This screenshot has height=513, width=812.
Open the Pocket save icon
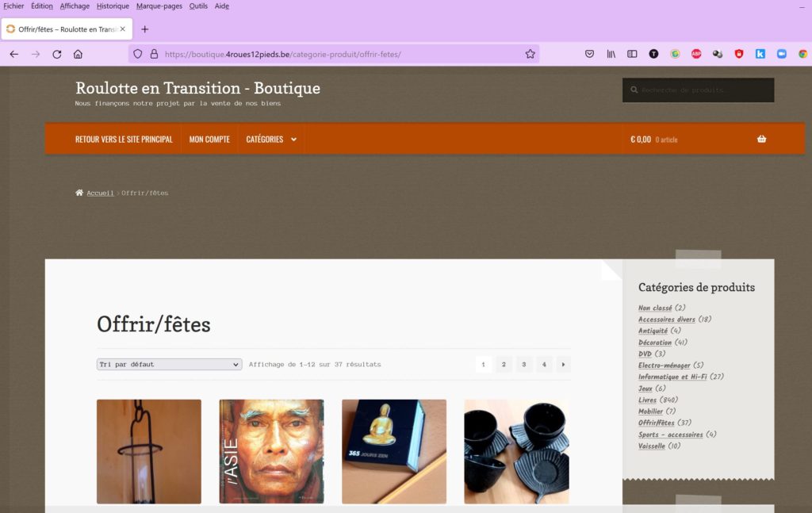(x=589, y=54)
